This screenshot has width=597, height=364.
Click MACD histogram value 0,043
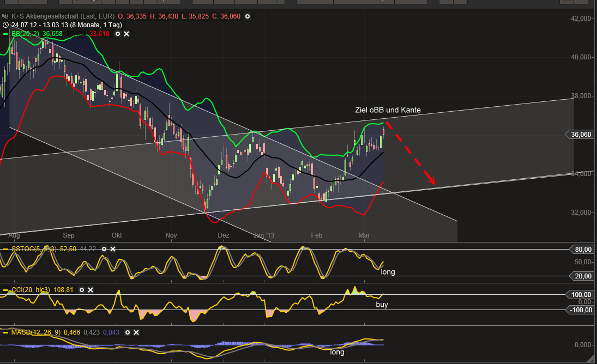pyautogui.click(x=111, y=332)
